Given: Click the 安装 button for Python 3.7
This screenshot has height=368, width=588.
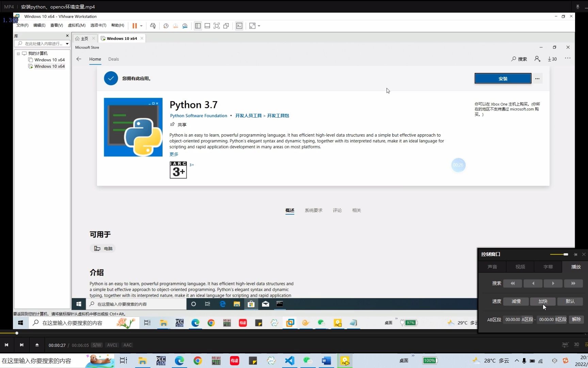Looking at the screenshot, I should point(503,78).
